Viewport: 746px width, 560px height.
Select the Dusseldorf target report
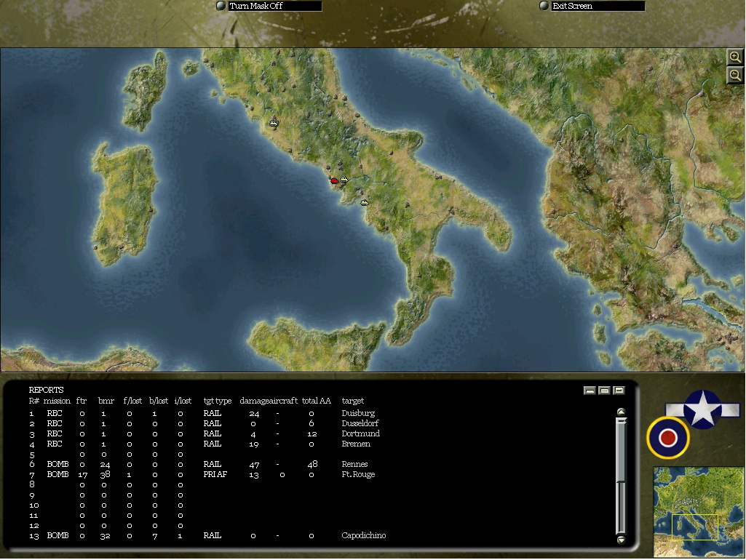coord(360,423)
